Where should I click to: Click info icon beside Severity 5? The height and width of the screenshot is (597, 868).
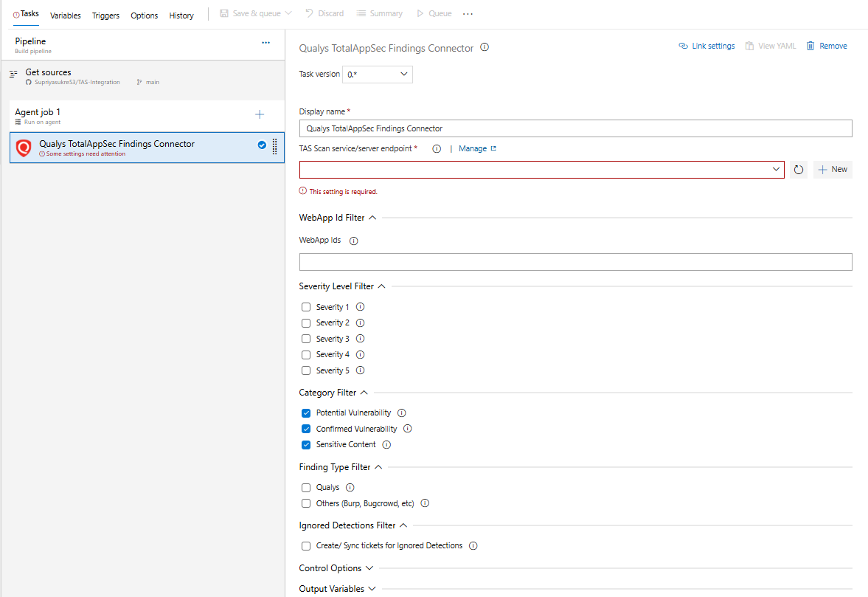click(361, 370)
